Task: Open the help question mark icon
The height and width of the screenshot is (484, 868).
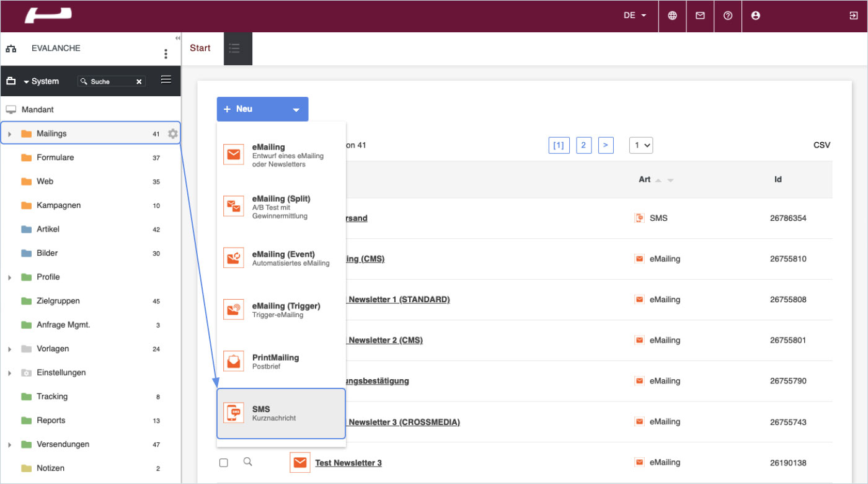Action: pyautogui.click(x=728, y=16)
